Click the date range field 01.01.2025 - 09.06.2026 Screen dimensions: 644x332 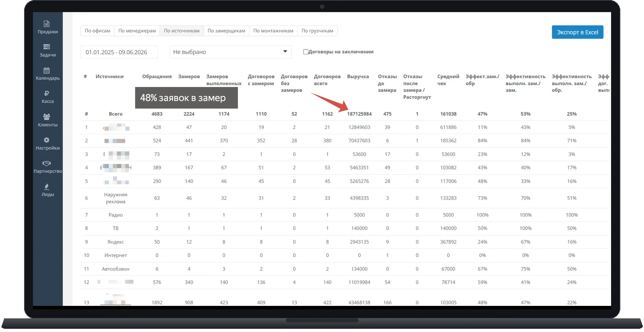(x=119, y=52)
